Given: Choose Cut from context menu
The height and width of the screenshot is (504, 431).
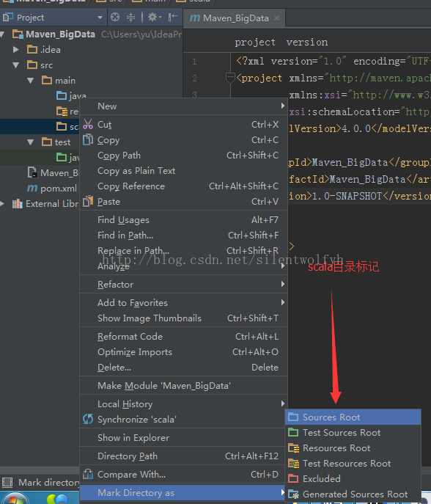Looking at the screenshot, I should [184, 125].
